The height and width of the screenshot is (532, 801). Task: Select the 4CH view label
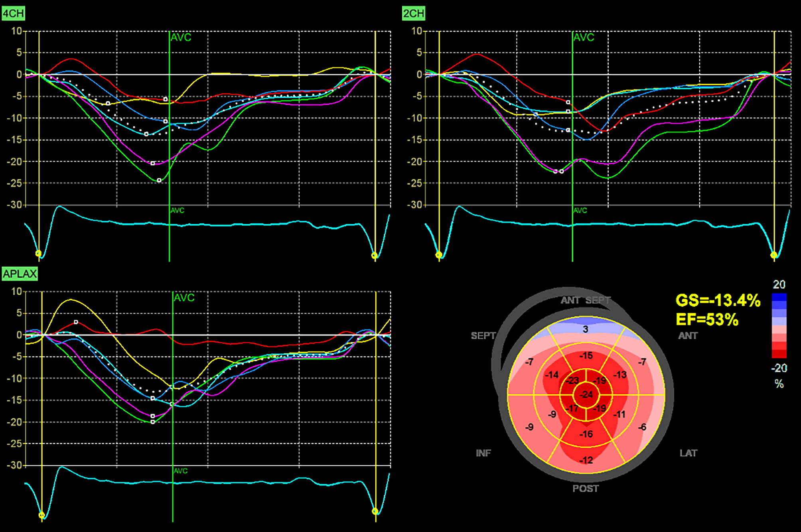pyautogui.click(x=14, y=14)
